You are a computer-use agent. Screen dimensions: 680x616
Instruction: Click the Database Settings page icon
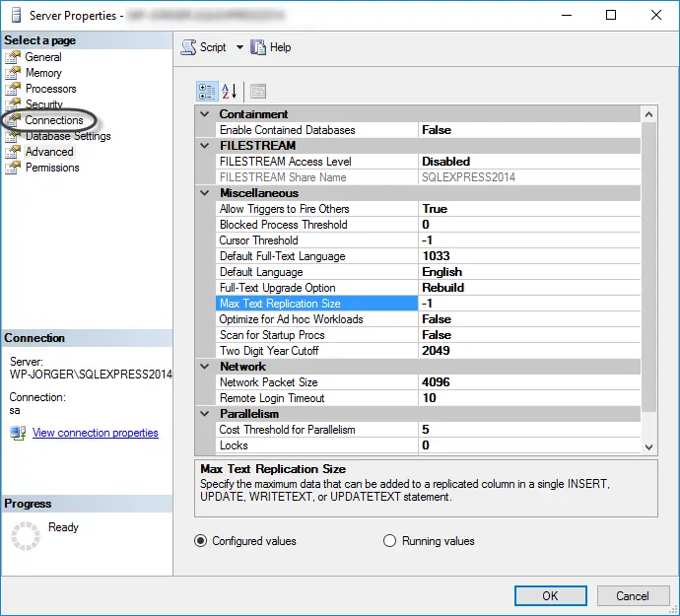click(x=13, y=136)
